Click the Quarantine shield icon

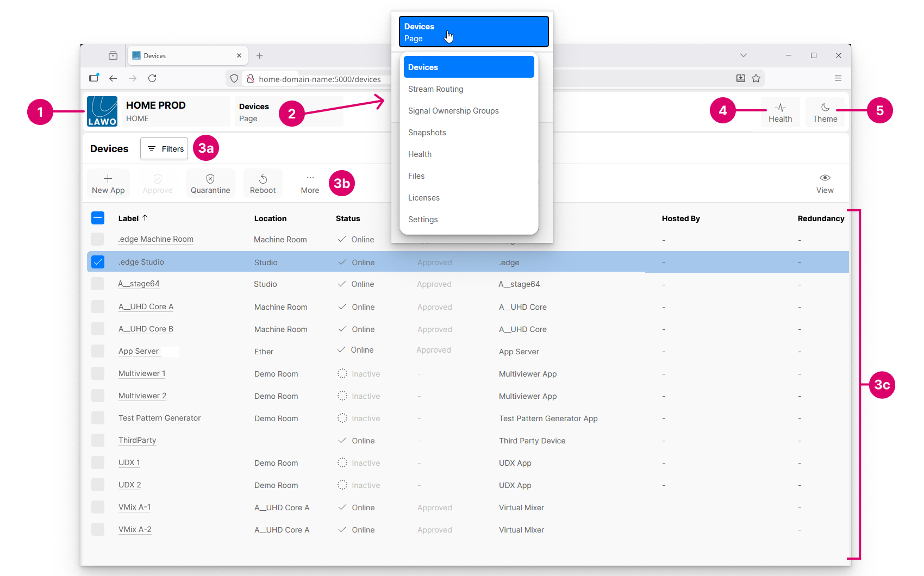pyautogui.click(x=210, y=179)
